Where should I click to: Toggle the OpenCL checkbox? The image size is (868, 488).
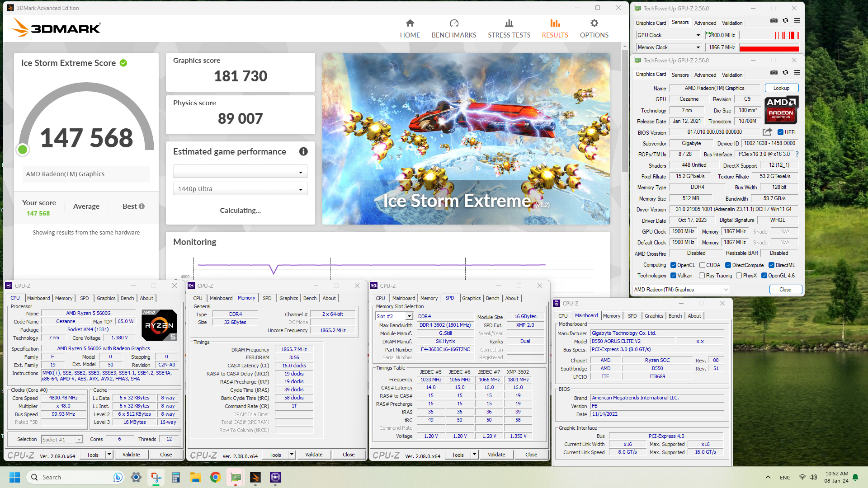(x=673, y=265)
